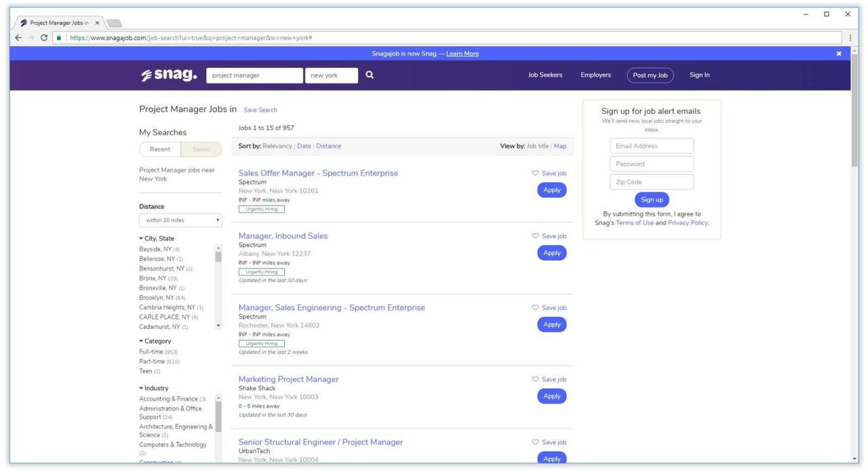Click the browser back arrow

pos(19,38)
